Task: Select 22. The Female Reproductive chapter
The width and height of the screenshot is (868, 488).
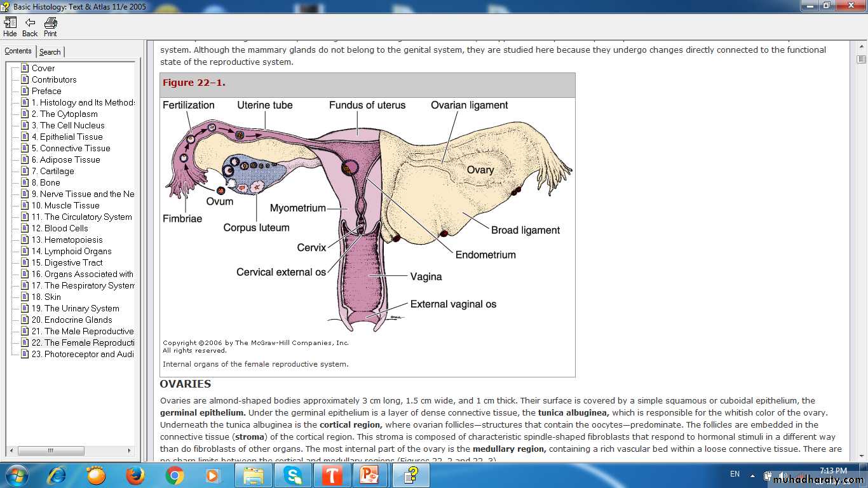Action: pyautogui.click(x=82, y=342)
